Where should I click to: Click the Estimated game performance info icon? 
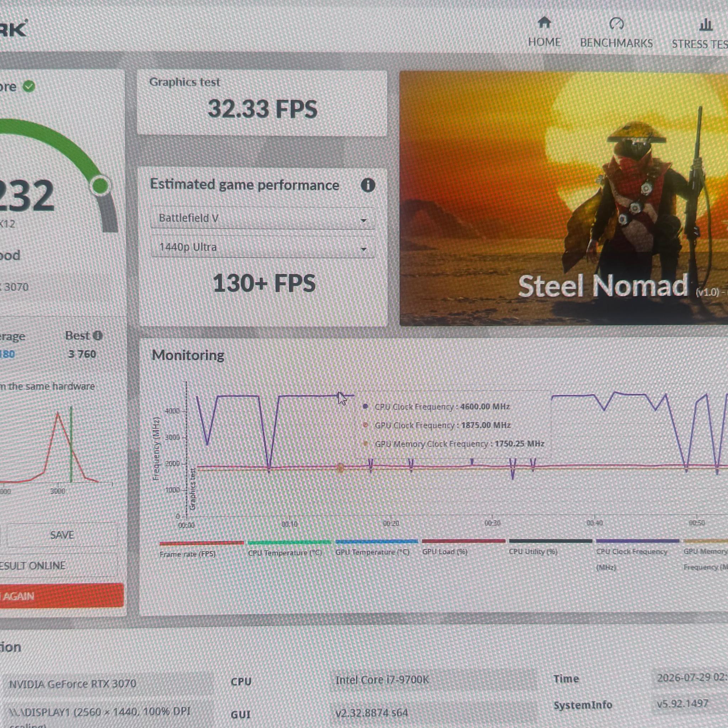click(368, 185)
